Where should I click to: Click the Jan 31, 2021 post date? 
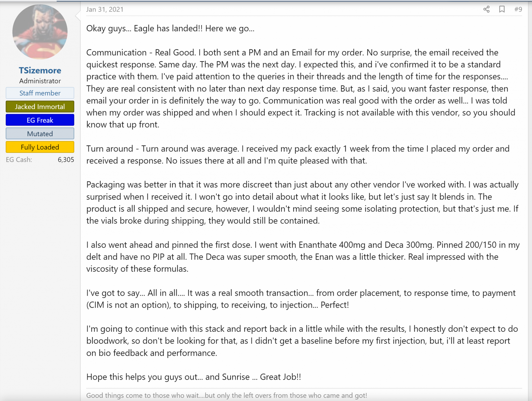tap(105, 10)
